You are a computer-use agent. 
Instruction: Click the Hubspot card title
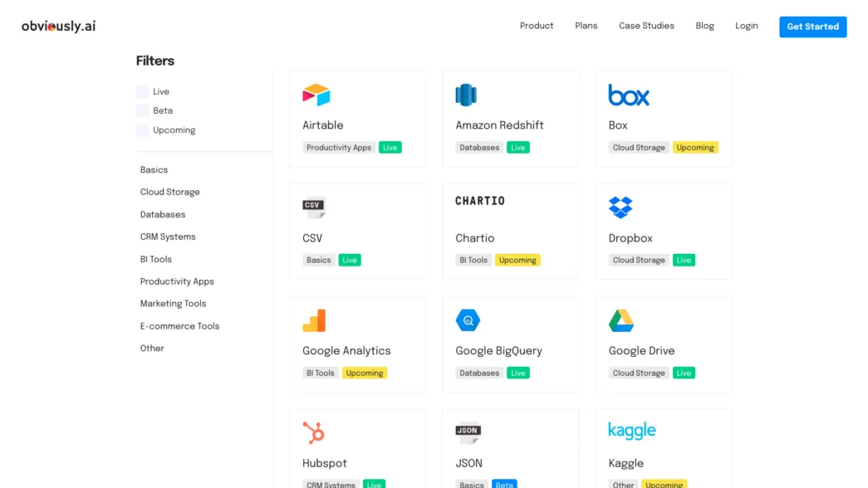(x=325, y=464)
